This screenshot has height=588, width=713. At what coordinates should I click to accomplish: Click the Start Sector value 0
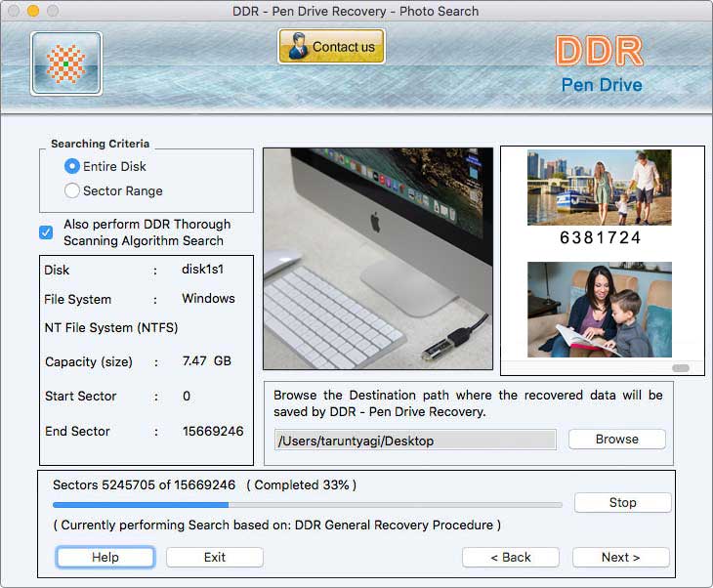click(187, 397)
